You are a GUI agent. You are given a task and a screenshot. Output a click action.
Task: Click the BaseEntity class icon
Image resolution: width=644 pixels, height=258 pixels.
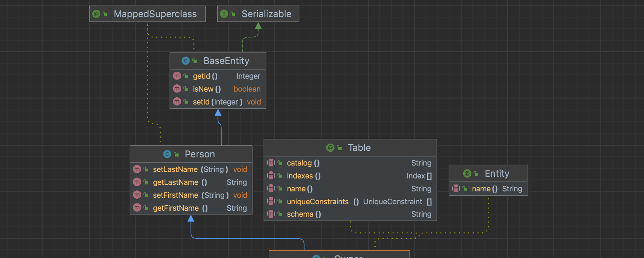coord(185,61)
